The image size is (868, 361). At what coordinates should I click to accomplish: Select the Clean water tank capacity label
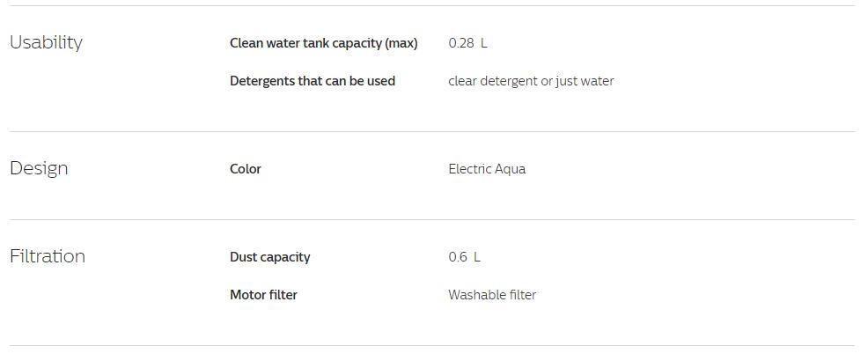tap(323, 43)
